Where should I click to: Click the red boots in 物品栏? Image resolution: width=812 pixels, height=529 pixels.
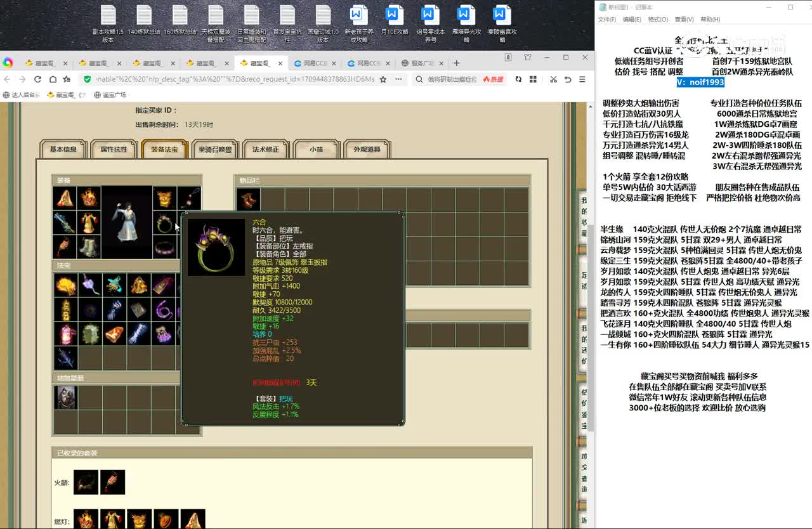point(248,200)
